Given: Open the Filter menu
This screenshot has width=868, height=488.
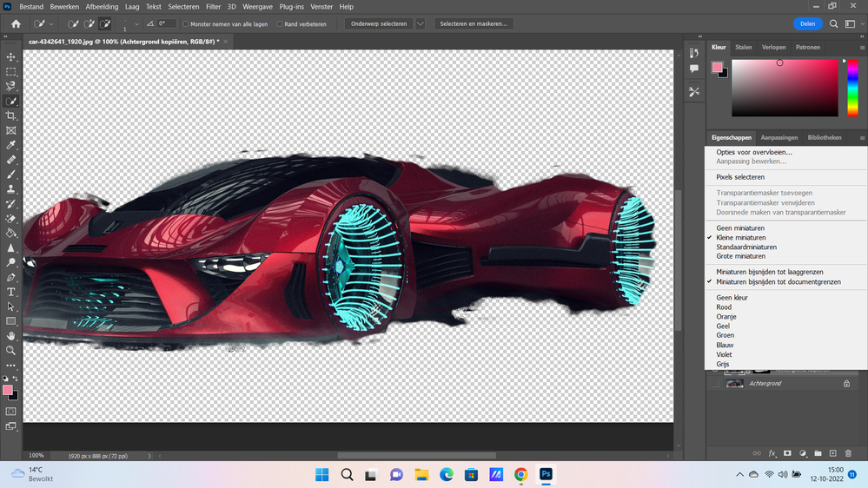Looking at the screenshot, I should click(x=213, y=6).
